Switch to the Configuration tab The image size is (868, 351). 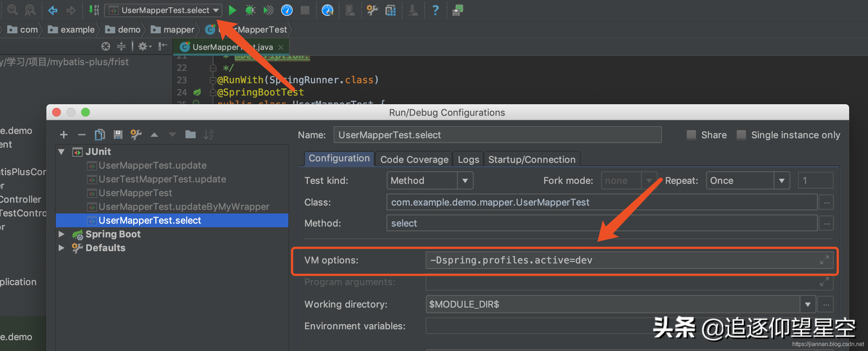pos(339,159)
